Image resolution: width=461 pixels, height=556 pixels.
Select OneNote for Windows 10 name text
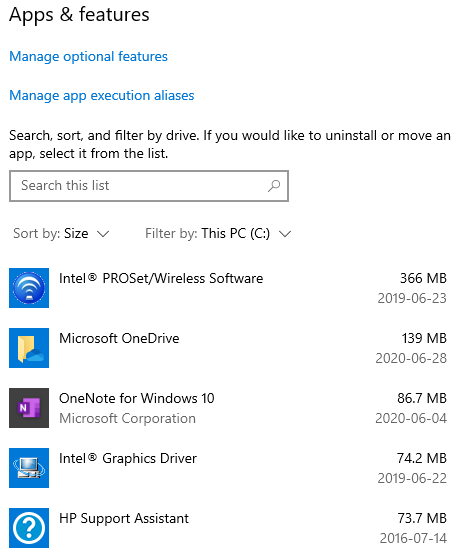[x=137, y=398]
